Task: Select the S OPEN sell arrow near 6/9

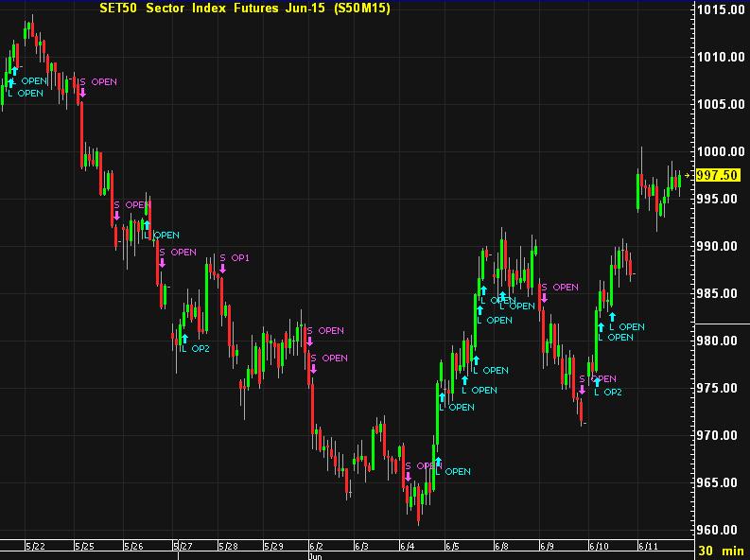Action: click(x=544, y=299)
